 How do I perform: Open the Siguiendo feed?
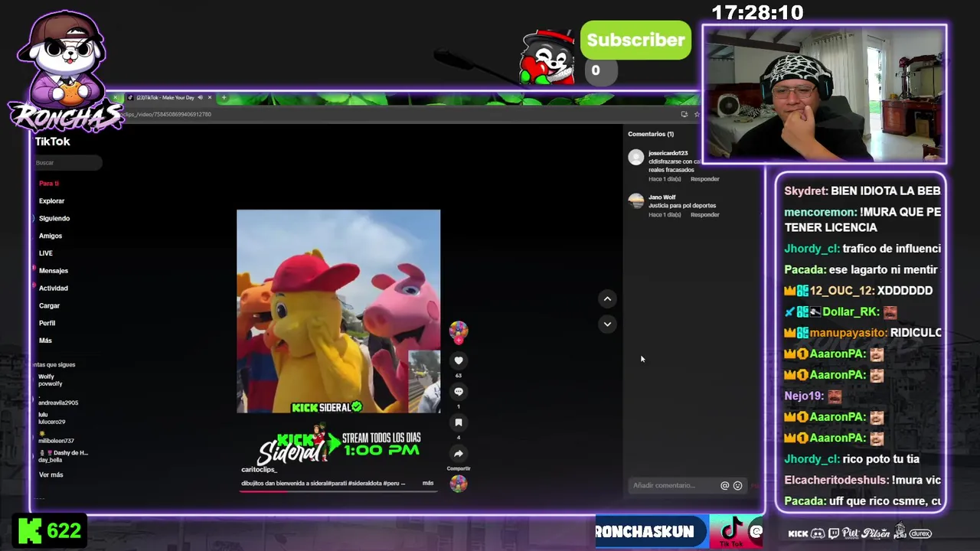54,219
